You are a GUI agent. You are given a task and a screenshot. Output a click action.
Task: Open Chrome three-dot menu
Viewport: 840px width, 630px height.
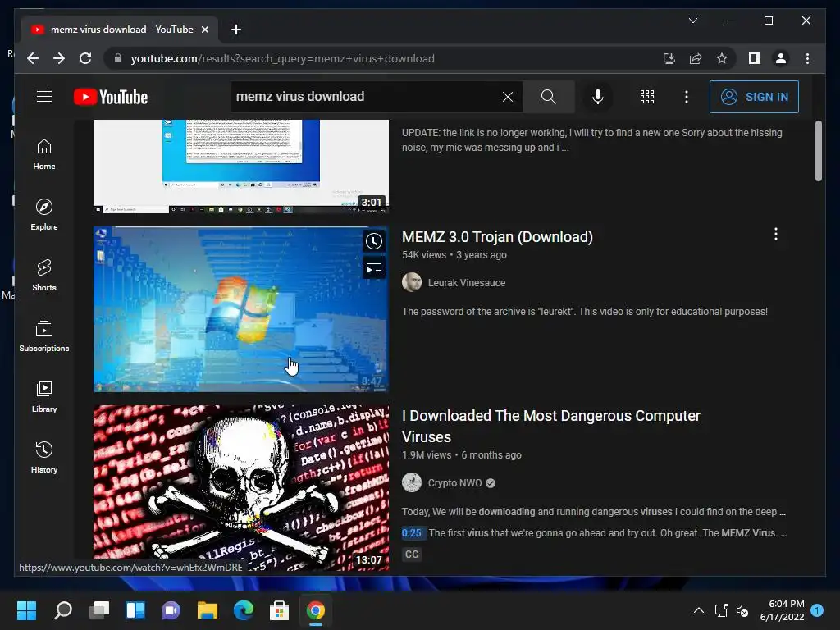807,58
